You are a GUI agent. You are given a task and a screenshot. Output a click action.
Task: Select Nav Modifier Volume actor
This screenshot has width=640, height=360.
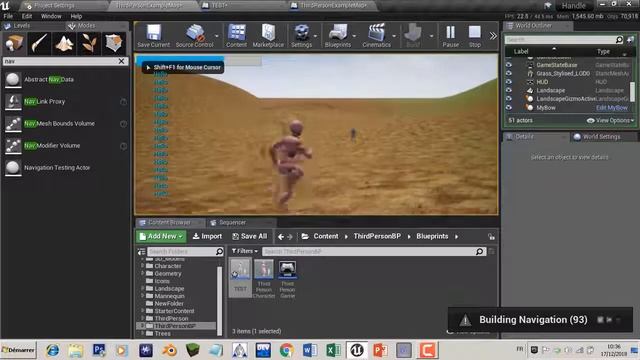click(65, 146)
